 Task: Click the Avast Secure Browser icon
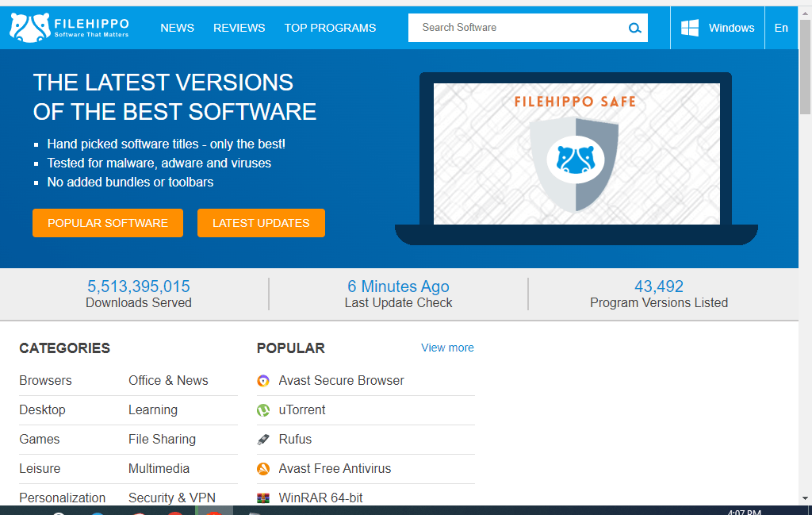pyautogui.click(x=263, y=381)
